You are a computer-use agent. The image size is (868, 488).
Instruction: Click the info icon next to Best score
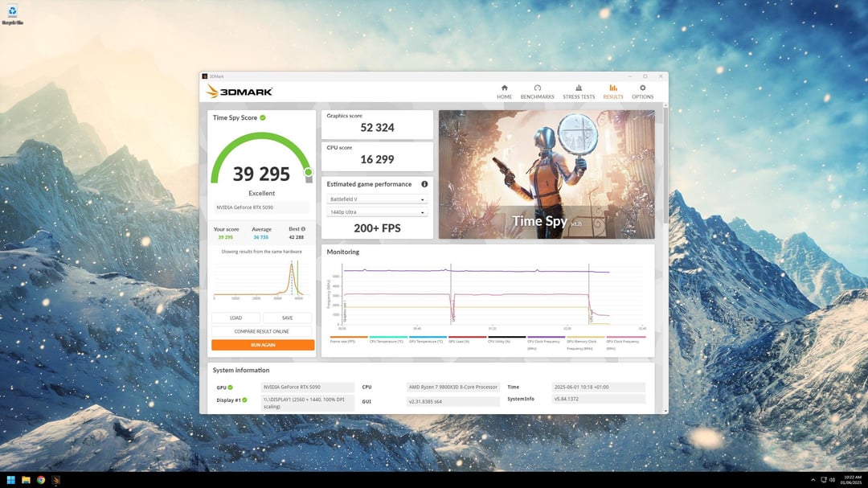click(x=303, y=229)
